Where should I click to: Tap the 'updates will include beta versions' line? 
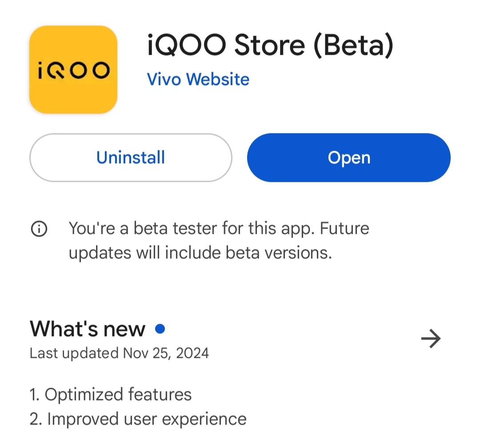pyautogui.click(x=200, y=253)
